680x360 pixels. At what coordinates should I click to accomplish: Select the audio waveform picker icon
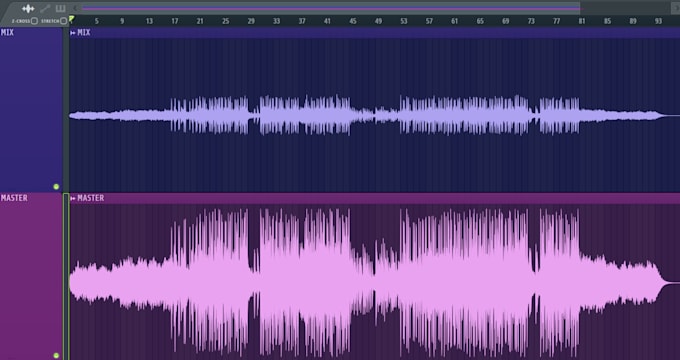[x=28, y=9]
